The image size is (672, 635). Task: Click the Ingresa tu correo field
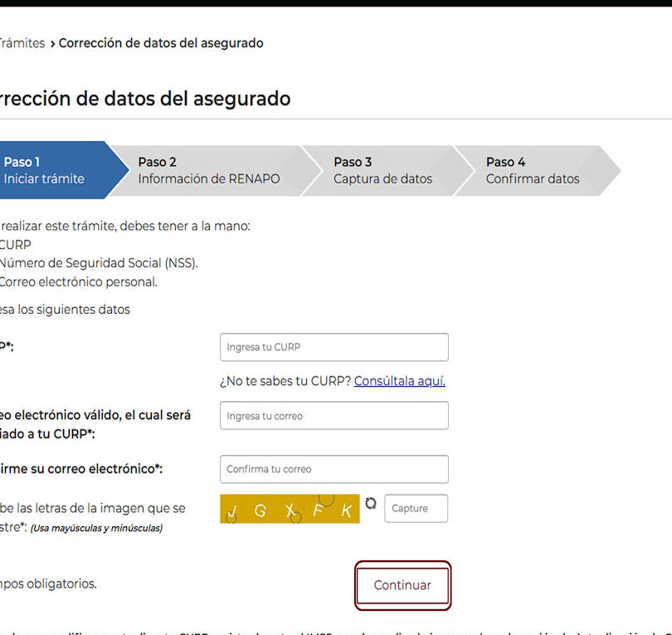334,416
